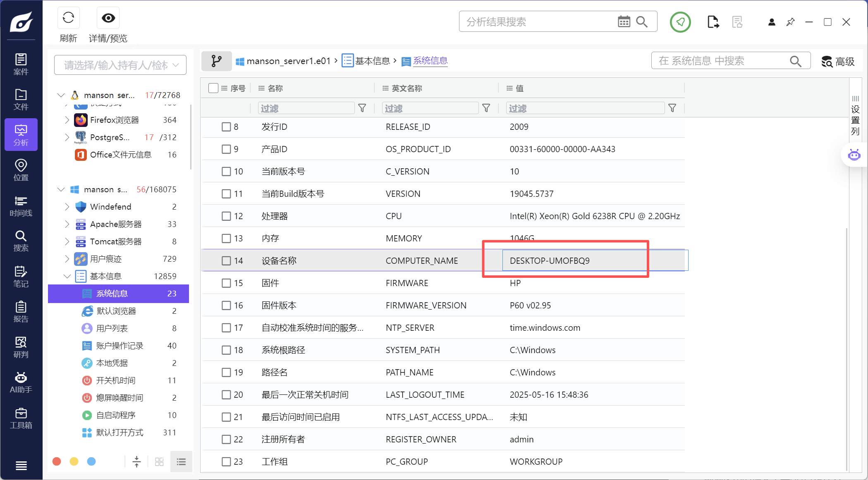Viewport: 868px width, 480px height.
Task: Click the 基本信息 breadcrumb link
Action: (372, 61)
